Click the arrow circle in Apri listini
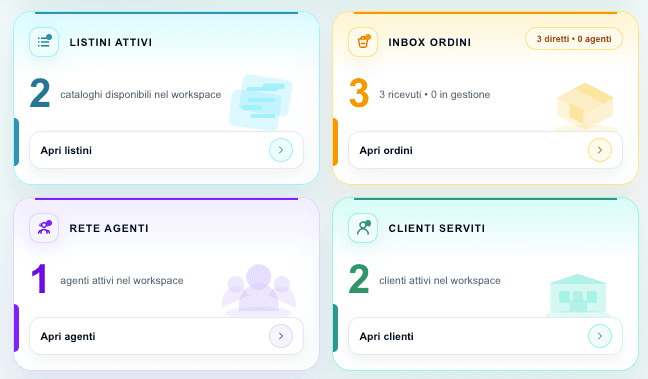The height and width of the screenshot is (379, 648). [281, 150]
